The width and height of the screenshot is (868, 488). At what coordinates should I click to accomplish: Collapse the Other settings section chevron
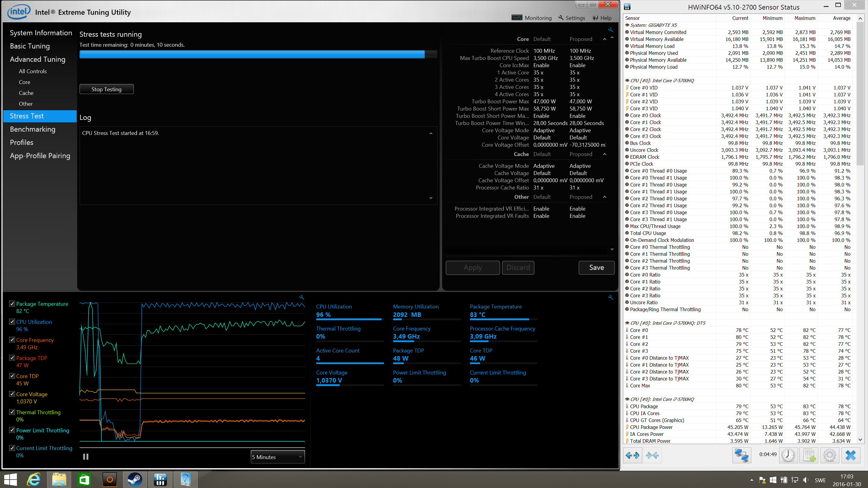605,197
